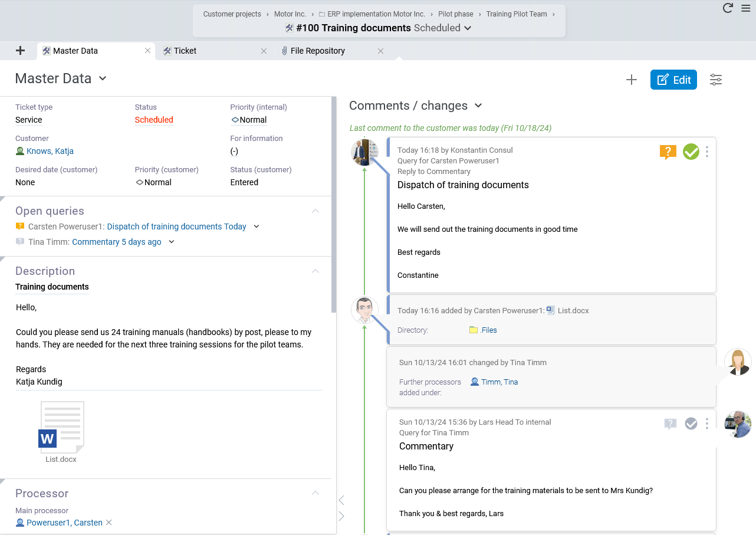Open three-dot menu on Dispatch comment

click(706, 152)
